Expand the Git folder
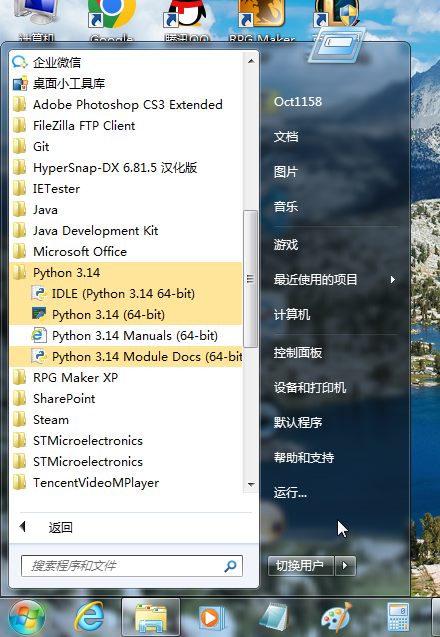 [x=126, y=146]
